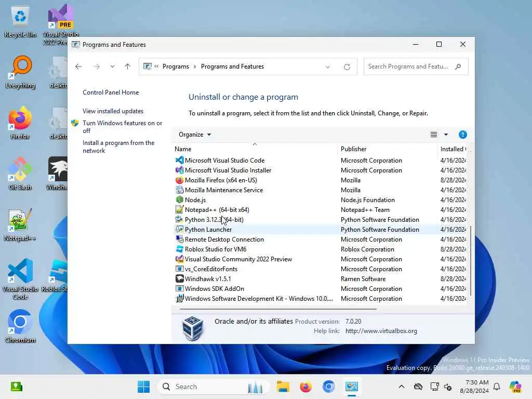Screen dimensions: 532x399
Task: Open the Windows Start menu
Action: click(143, 387)
